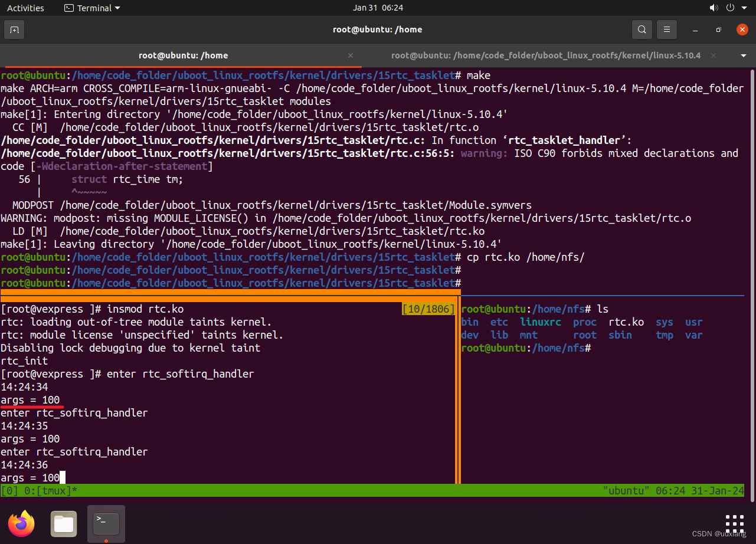Click the 'MODPOST' Module.symvers line
This screenshot has width=756, height=544.
pos(272,205)
